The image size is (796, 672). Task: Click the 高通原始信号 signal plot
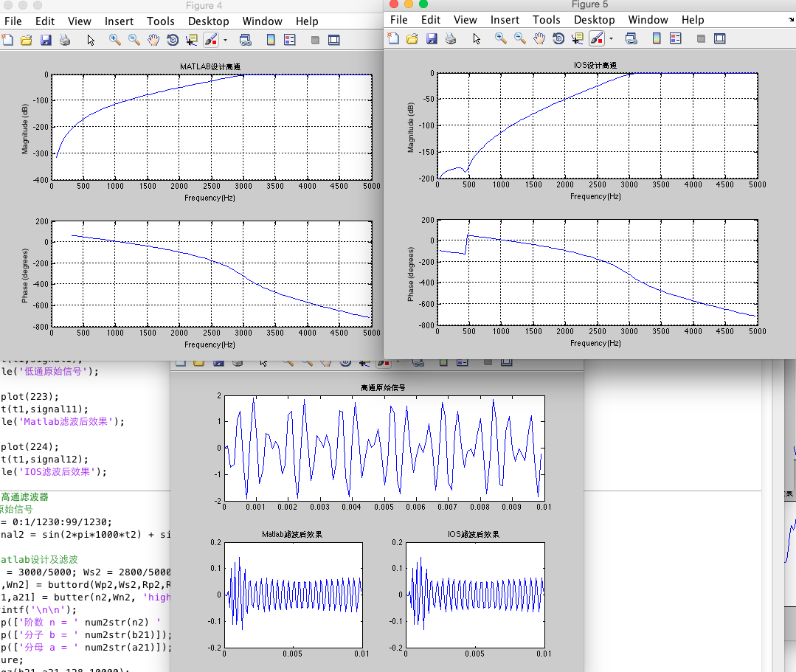(x=384, y=448)
